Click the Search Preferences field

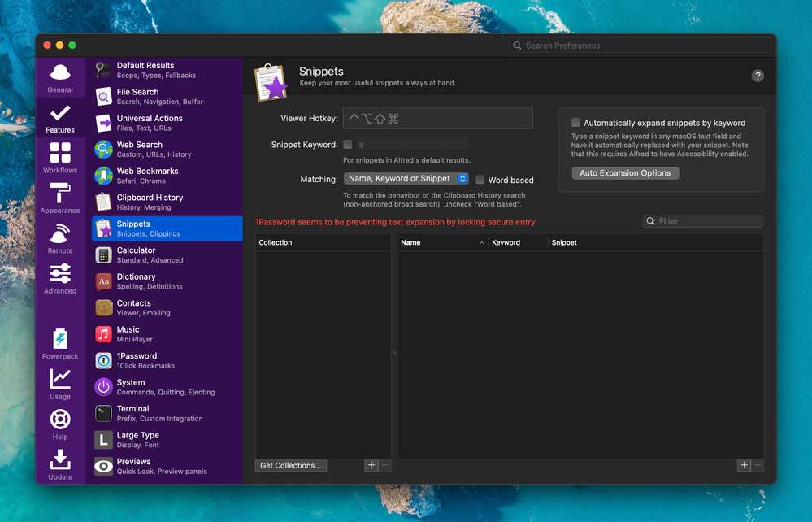pos(642,46)
